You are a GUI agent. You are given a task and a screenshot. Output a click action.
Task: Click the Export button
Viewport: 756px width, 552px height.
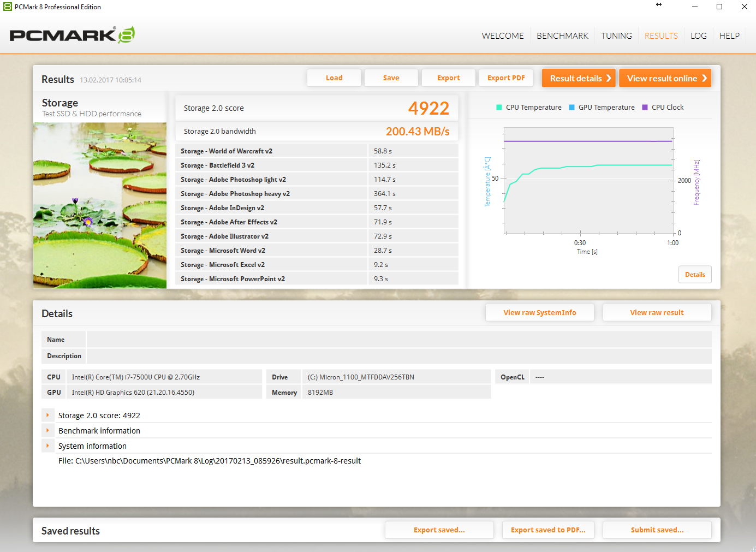(x=449, y=78)
